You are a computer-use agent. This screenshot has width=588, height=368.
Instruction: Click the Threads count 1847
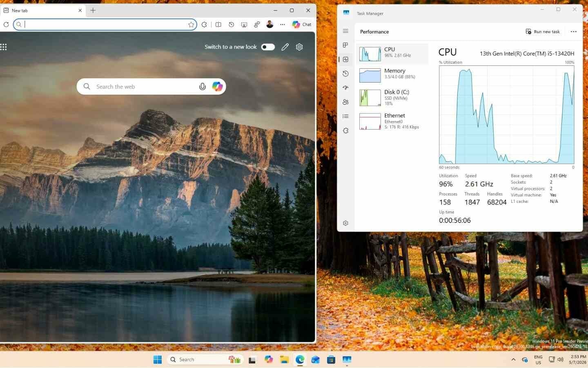tap(472, 202)
